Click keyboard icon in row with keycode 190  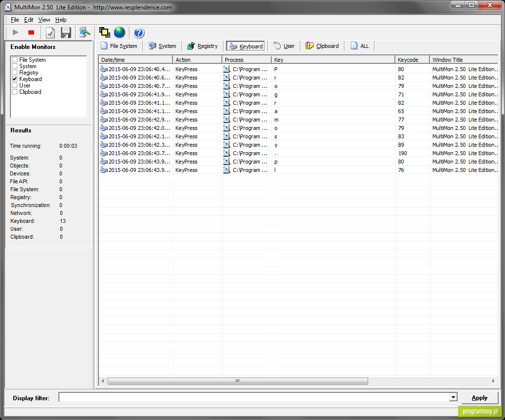[104, 153]
